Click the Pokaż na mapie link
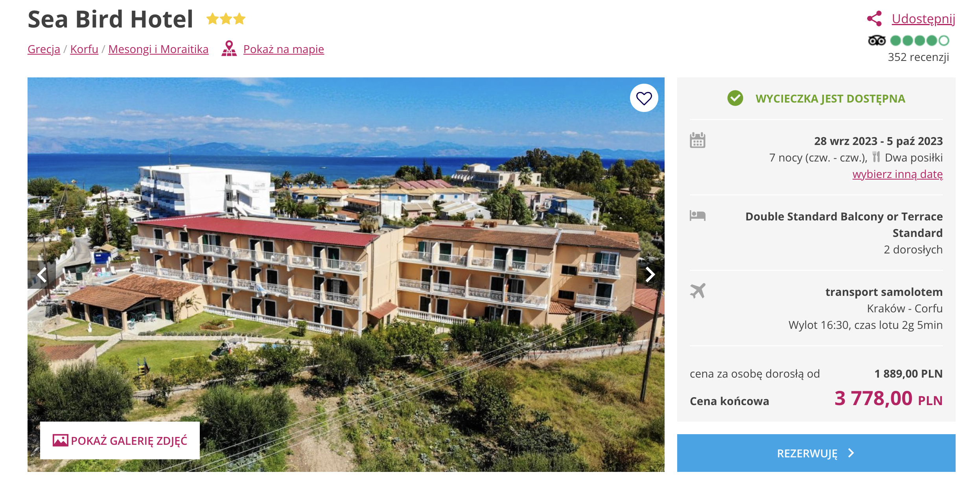The height and width of the screenshot is (477, 980). (x=284, y=49)
